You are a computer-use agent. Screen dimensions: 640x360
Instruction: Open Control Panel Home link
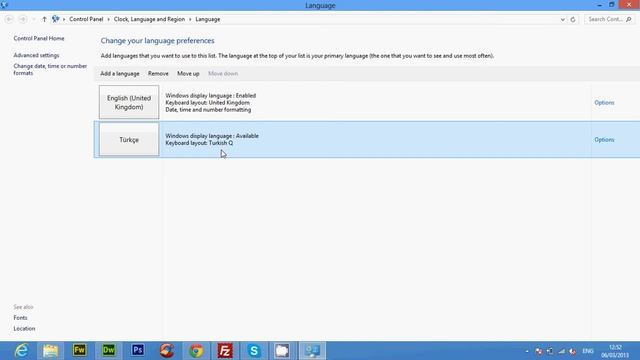tap(39, 38)
